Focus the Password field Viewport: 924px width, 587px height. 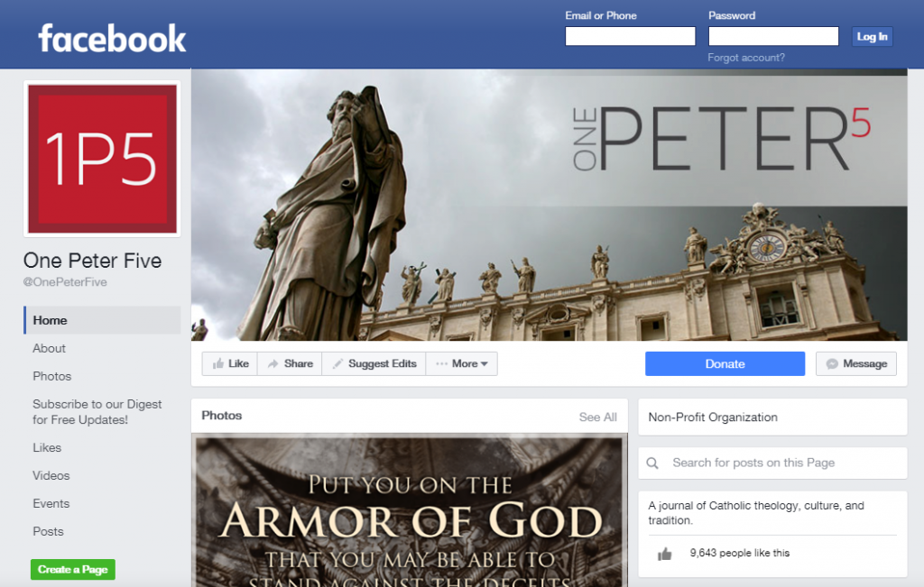[x=773, y=36]
